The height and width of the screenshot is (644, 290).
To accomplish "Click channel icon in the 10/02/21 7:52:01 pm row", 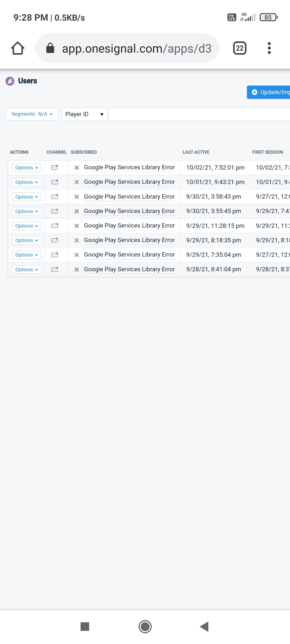I will 55,167.
